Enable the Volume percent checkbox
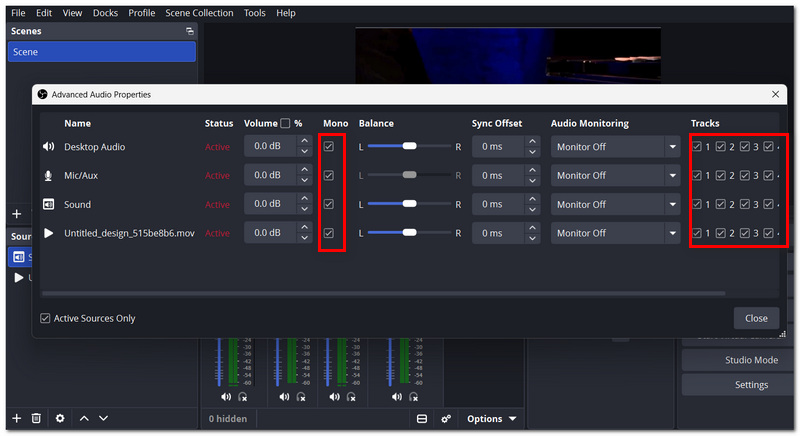This screenshot has width=800, height=436. coord(285,123)
